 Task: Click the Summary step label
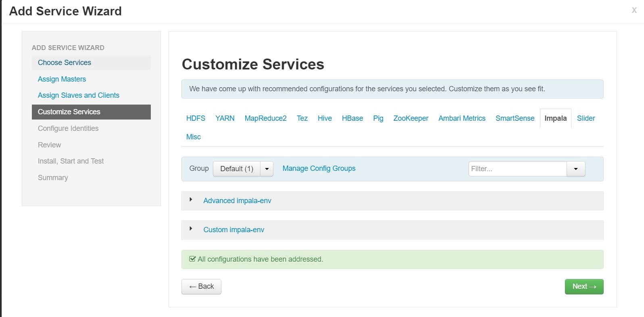point(53,178)
